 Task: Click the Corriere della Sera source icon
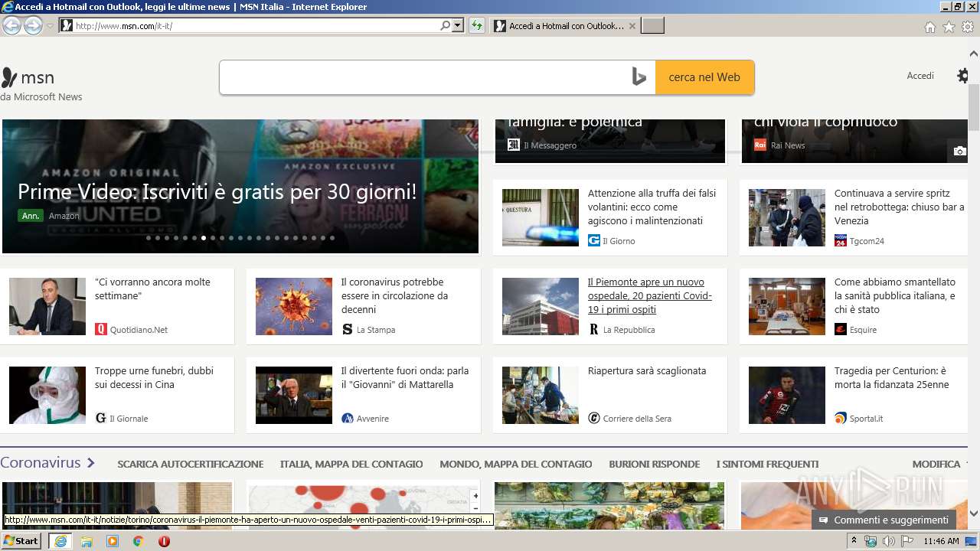pyautogui.click(x=594, y=418)
